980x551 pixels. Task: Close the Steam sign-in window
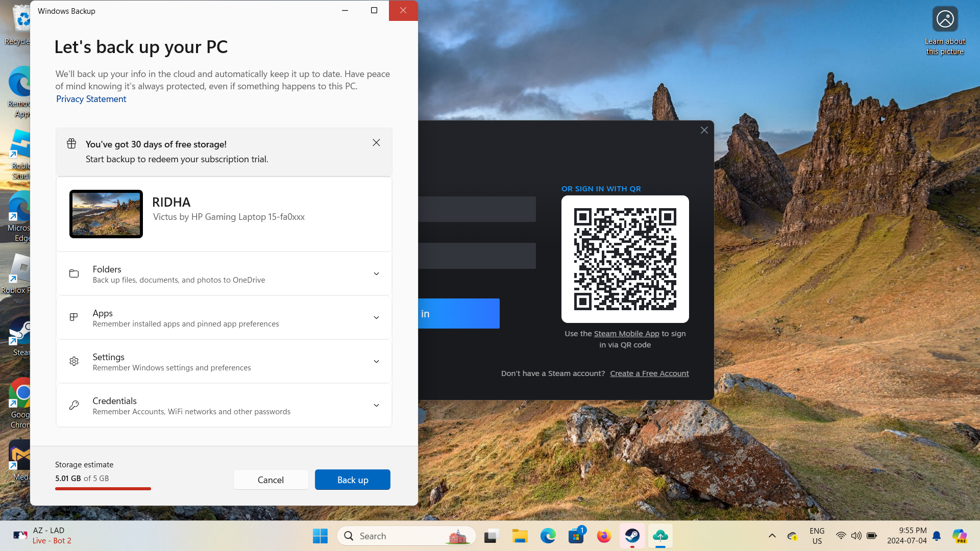[x=704, y=130]
